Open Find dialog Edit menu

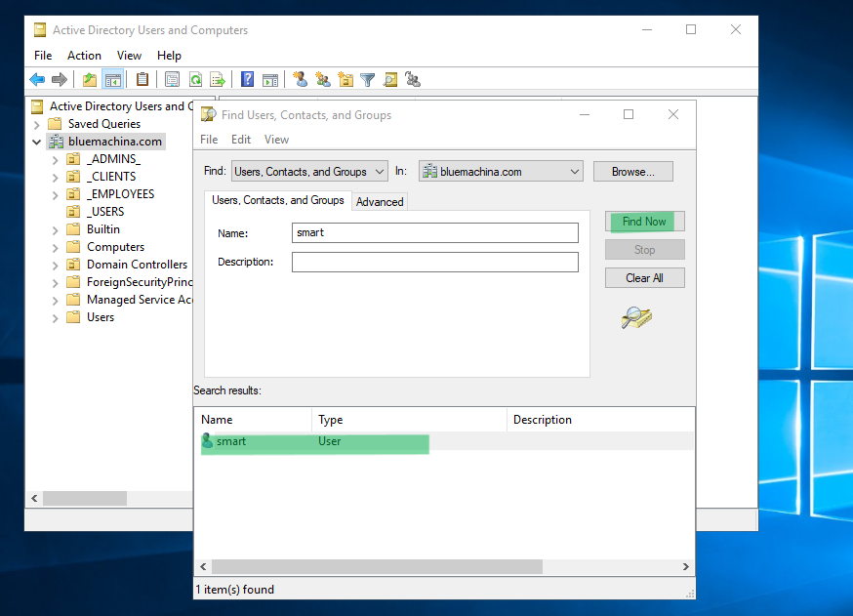241,140
